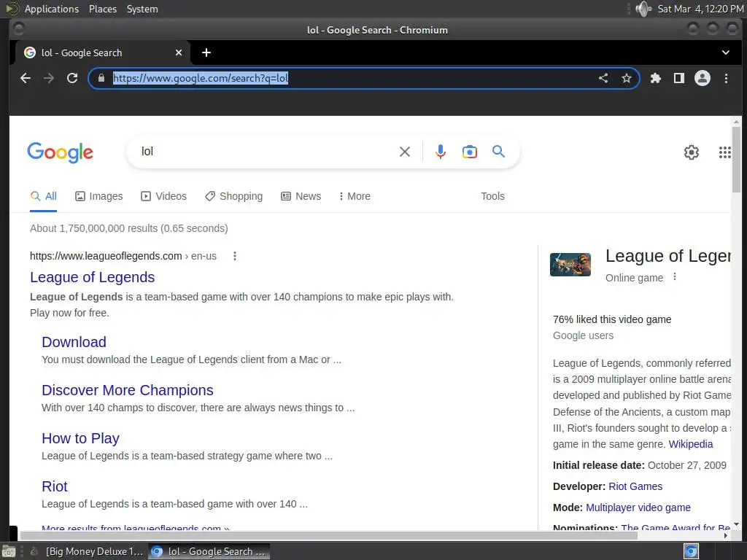The height and width of the screenshot is (560, 747).
Task: Click the horizontal page scrollbar
Action: point(329,535)
